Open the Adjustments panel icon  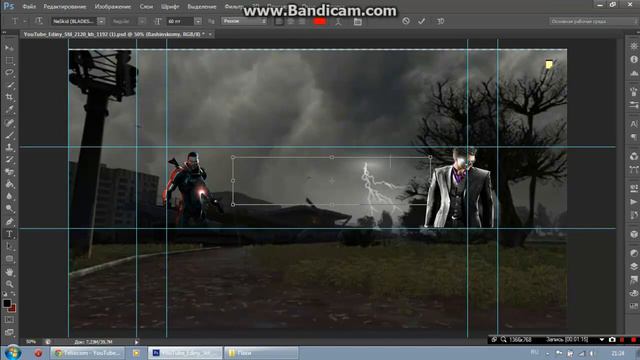[x=634, y=253]
